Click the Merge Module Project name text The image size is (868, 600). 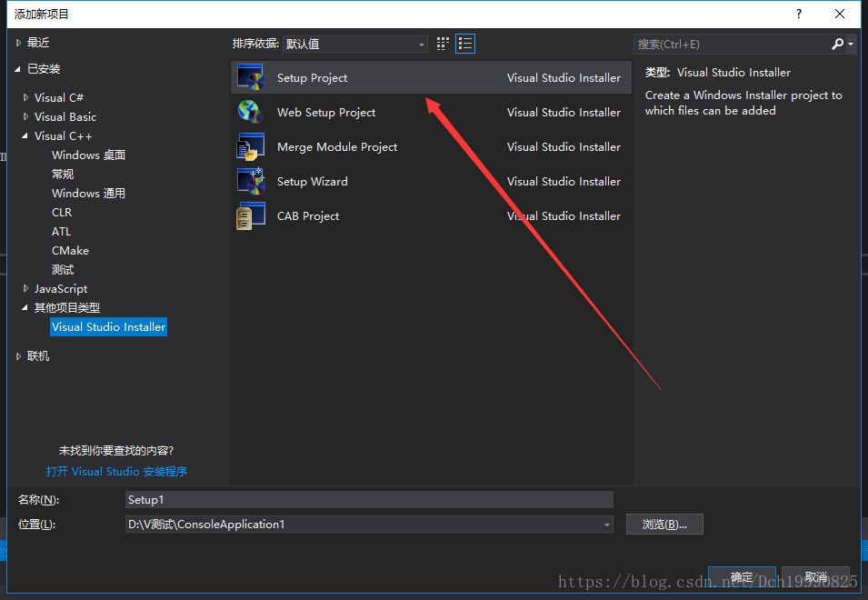(337, 147)
